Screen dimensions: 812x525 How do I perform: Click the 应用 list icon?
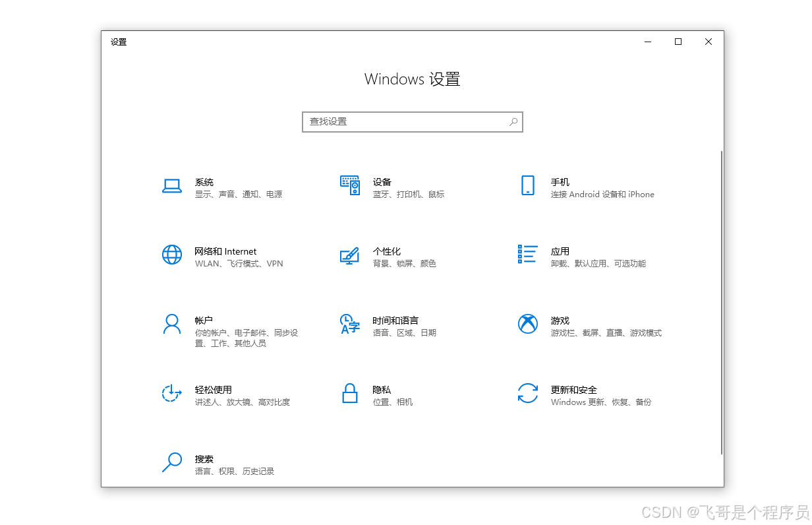[x=528, y=255]
